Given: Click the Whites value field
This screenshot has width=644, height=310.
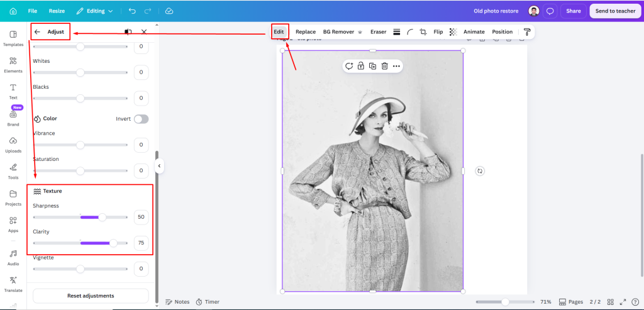Looking at the screenshot, I should pos(142,72).
